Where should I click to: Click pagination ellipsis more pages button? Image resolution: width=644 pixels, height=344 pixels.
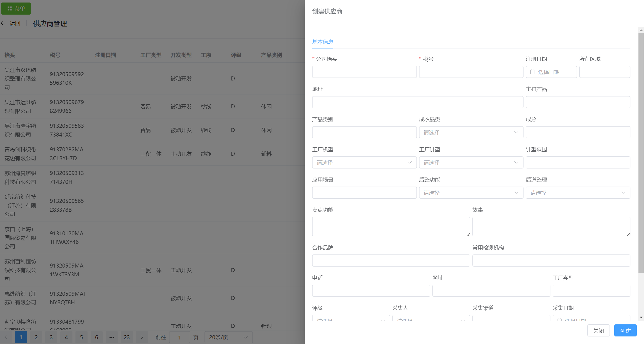(x=112, y=337)
